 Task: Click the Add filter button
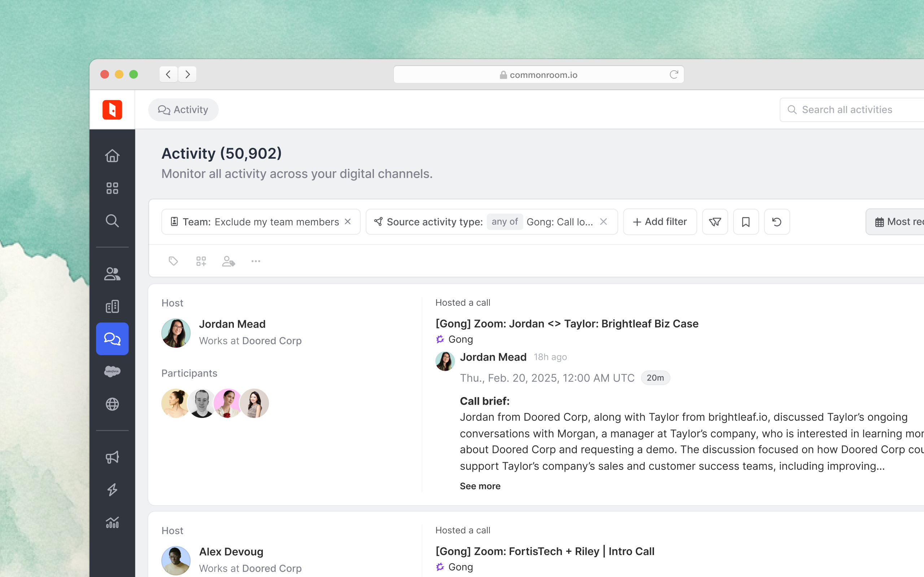pyautogui.click(x=660, y=222)
